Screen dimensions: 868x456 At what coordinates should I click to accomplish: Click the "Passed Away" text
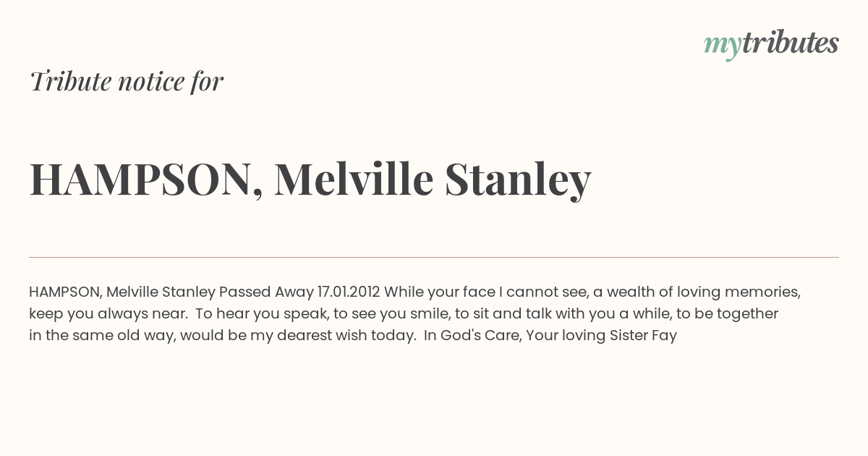[266, 292]
